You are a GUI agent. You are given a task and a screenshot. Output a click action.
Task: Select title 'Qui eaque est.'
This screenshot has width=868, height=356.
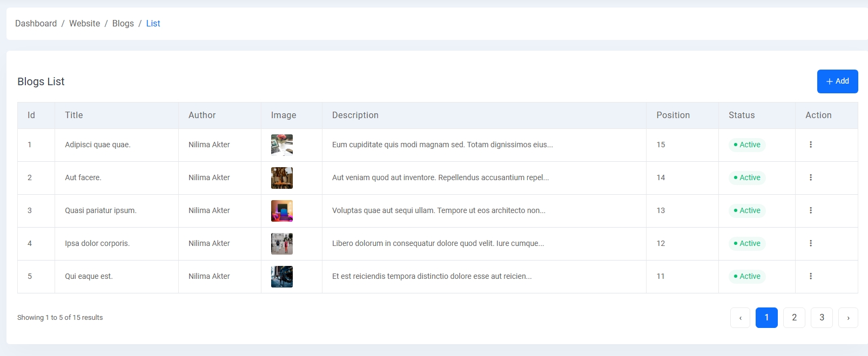coord(89,276)
